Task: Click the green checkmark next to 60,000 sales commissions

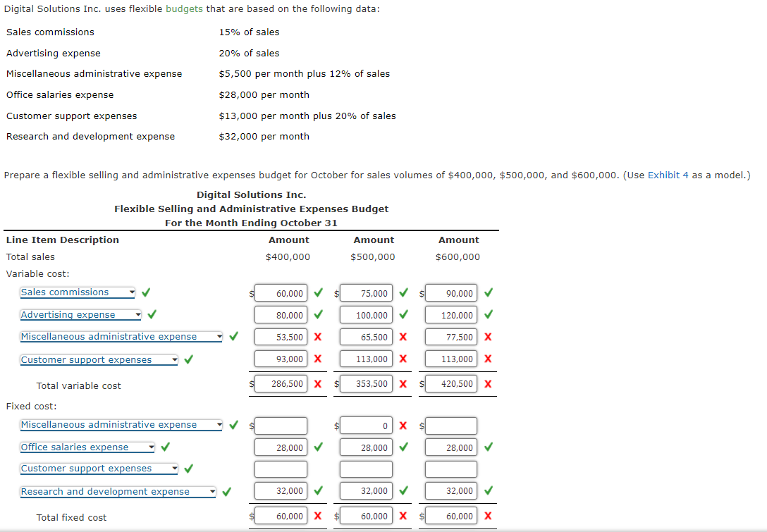Action: point(317,292)
